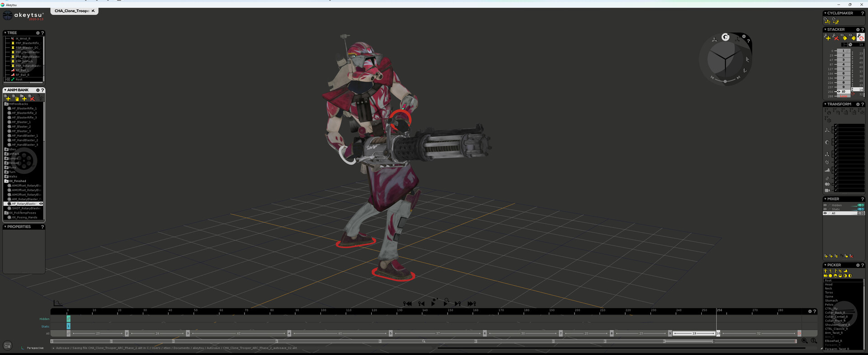Click keyframe marker 5 on timeline
Screen dimensions: 868x355
coord(391,333)
